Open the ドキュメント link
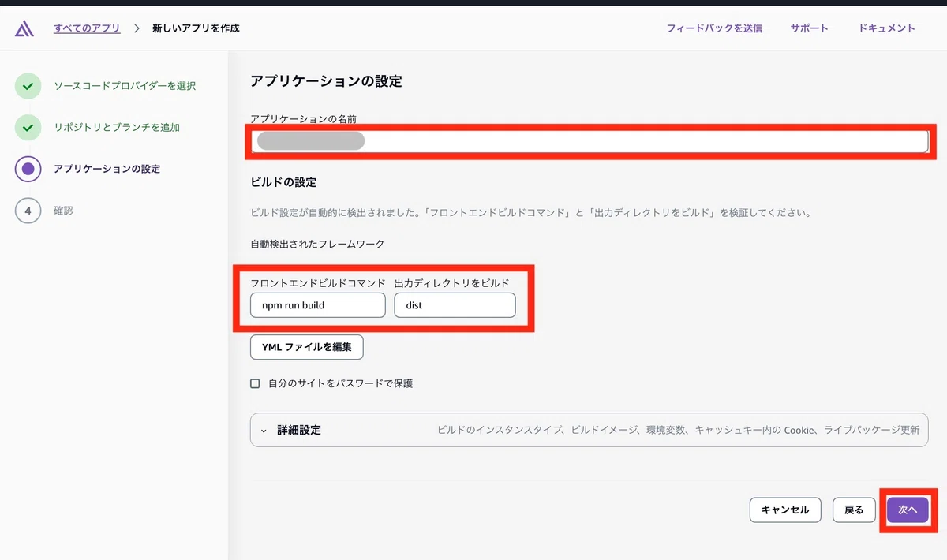Image resolution: width=947 pixels, height=560 pixels. (887, 28)
